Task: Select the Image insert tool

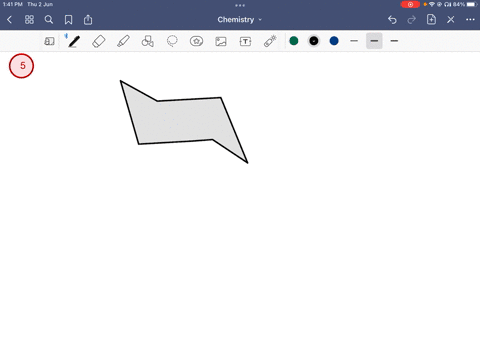Action: 221,41
